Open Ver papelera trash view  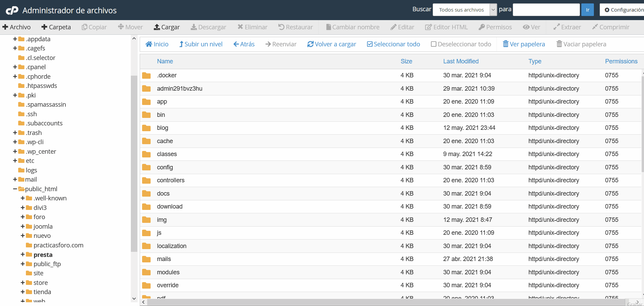[524, 44]
